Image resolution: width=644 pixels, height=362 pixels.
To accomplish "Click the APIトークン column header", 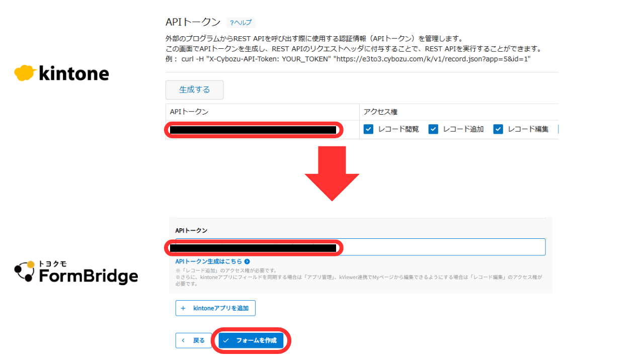I will pyautogui.click(x=262, y=112).
